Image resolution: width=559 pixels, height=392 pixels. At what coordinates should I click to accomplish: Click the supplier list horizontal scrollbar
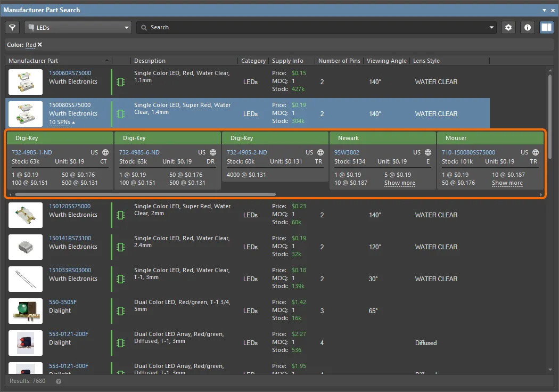pos(145,195)
